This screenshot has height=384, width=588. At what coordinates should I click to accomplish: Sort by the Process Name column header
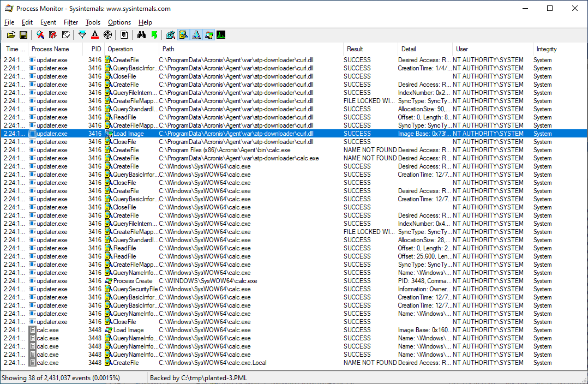coord(55,49)
